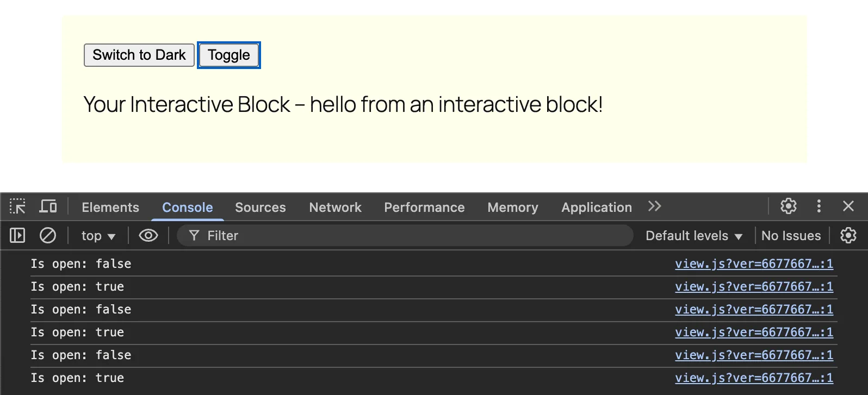Viewport: 868px width, 395px height.
Task: Expand the top JavaScript context dropdown
Action: click(98, 236)
